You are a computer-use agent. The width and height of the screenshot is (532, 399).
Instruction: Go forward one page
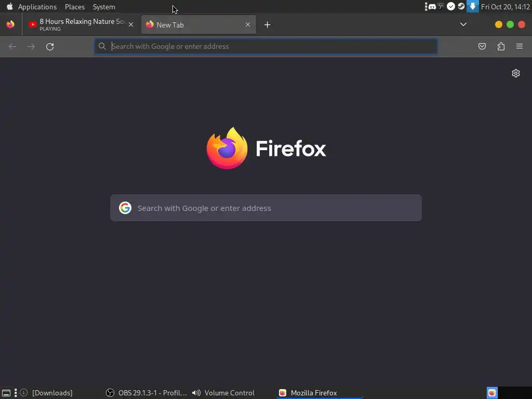(31, 46)
